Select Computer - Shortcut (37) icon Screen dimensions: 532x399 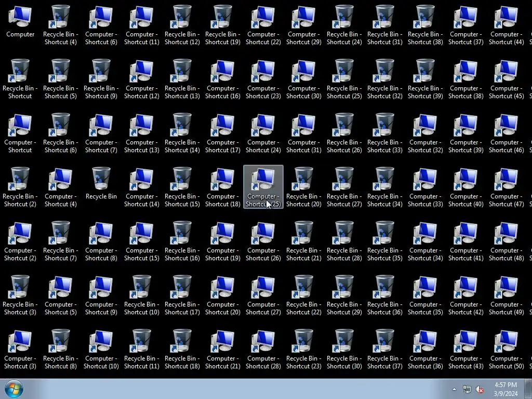(466, 25)
